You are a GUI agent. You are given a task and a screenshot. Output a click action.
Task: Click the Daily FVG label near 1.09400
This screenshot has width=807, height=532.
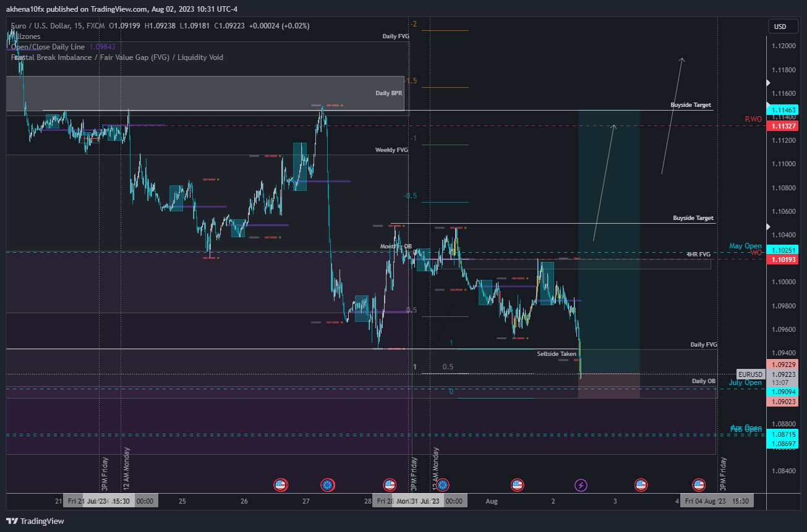tap(704, 344)
